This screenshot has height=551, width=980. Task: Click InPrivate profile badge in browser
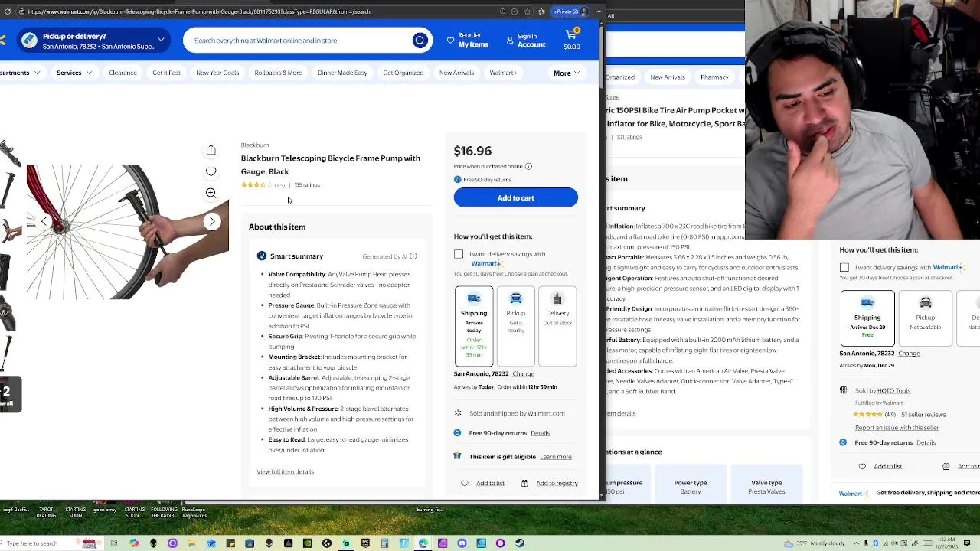coord(570,11)
